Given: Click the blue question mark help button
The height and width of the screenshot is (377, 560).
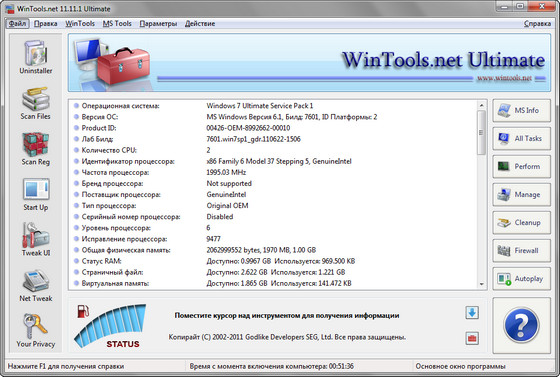Looking at the screenshot, I should tap(521, 325).
